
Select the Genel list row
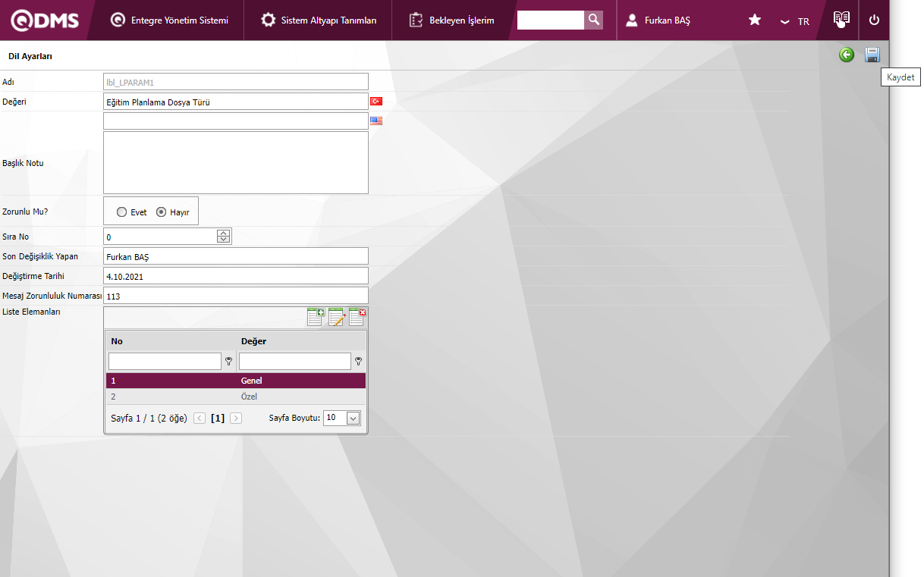point(236,381)
